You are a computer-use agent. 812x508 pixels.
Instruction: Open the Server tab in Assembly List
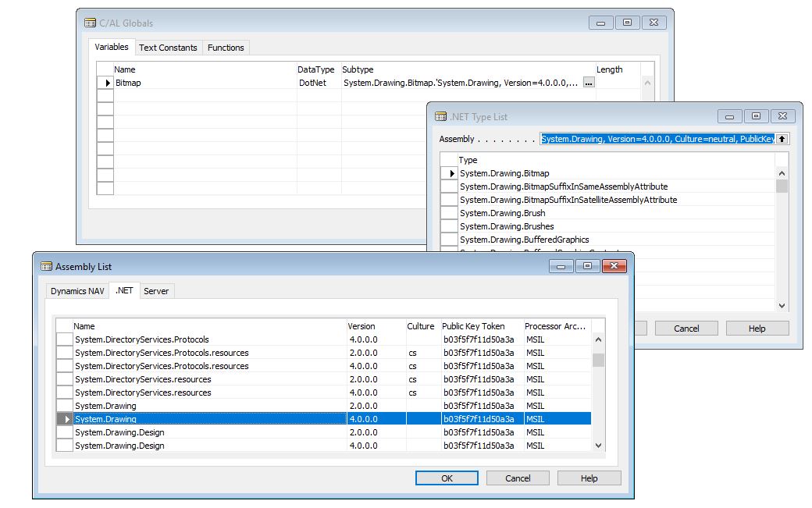click(x=156, y=291)
